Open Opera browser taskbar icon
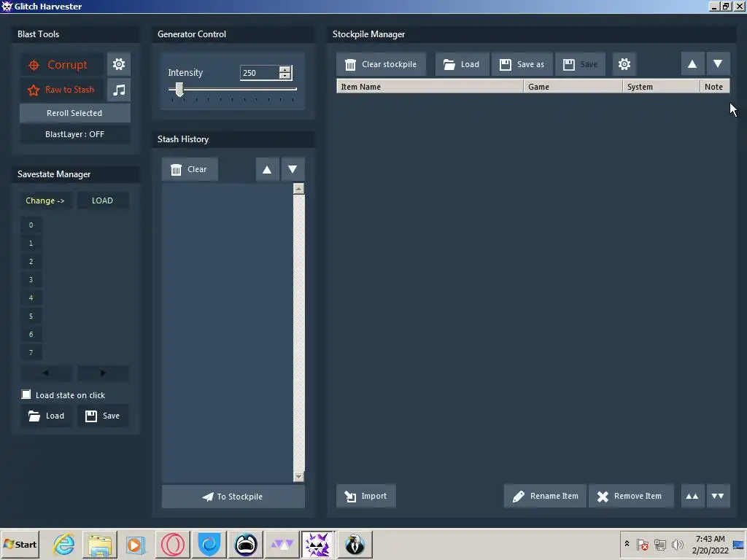747x560 pixels. [x=172, y=544]
